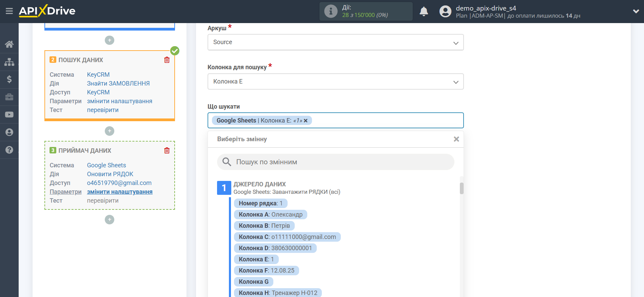Click Параметри label in ПРИЙМАЧ ДАНИХ
The width and height of the screenshot is (644, 297).
[66, 192]
